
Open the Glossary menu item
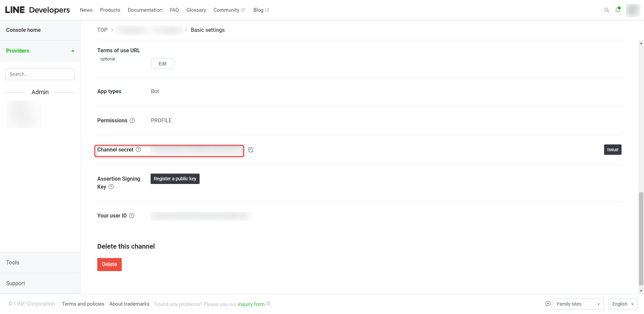196,10
